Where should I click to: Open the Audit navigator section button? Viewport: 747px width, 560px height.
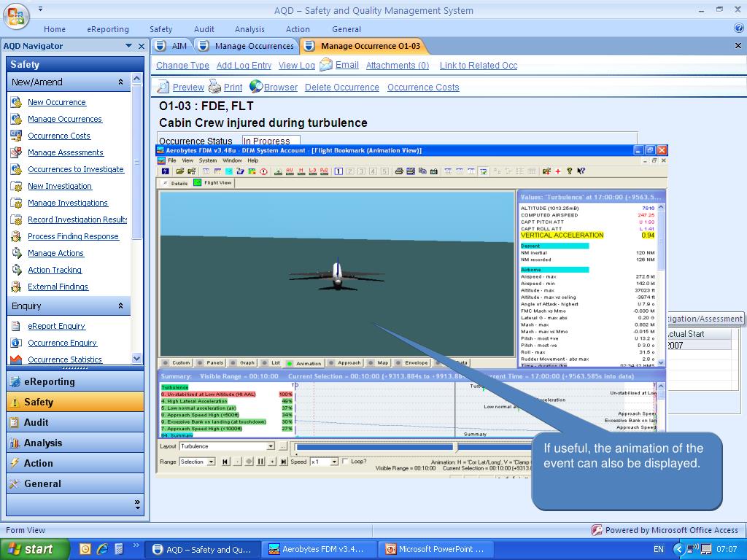point(75,422)
